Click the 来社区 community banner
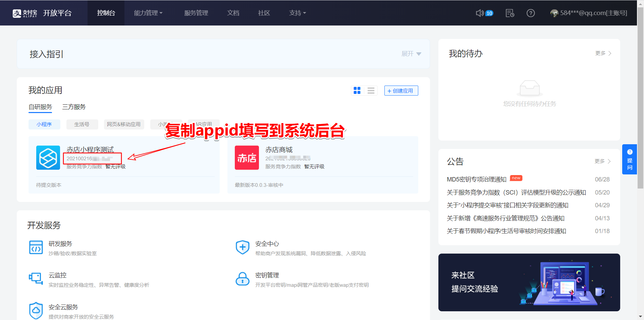This screenshot has height=320, width=644. (529, 282)
